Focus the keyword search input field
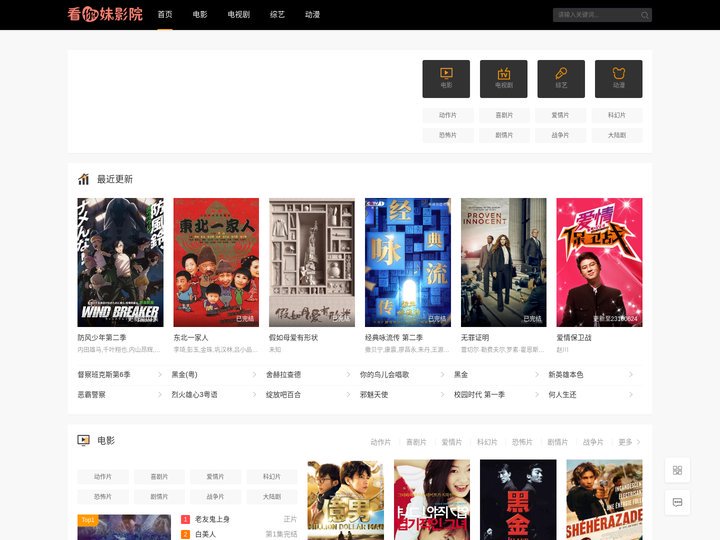 (596, 15)
